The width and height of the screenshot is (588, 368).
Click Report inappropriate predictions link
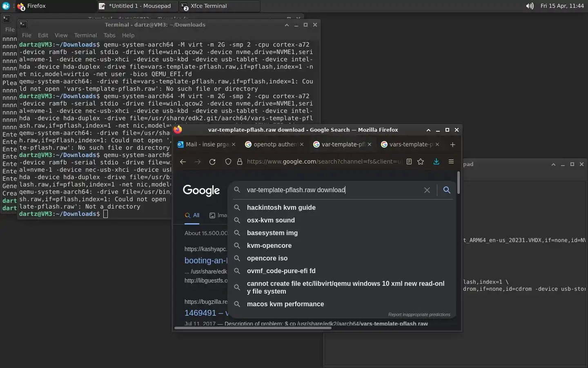419,314
